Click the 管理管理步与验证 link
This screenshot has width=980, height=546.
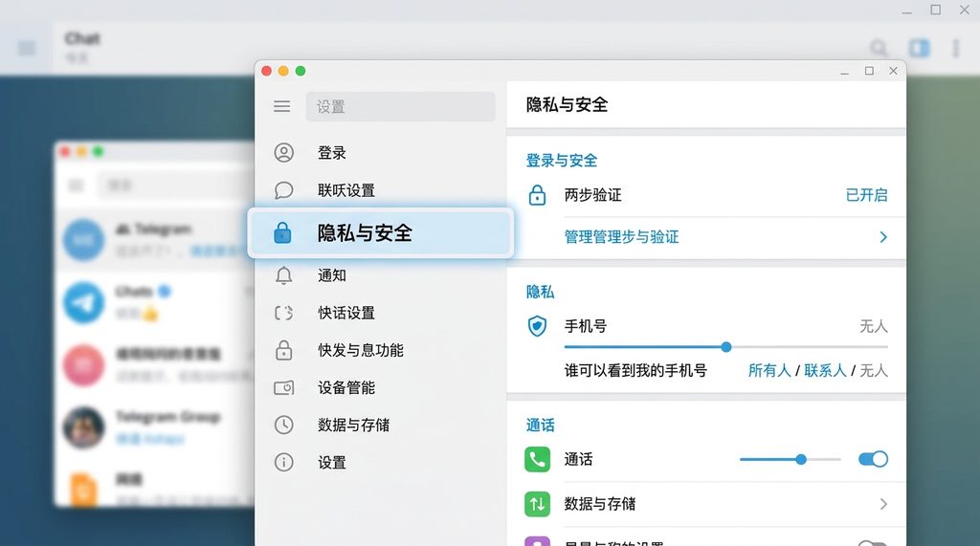pyautogui.click(x=621, y=237)
